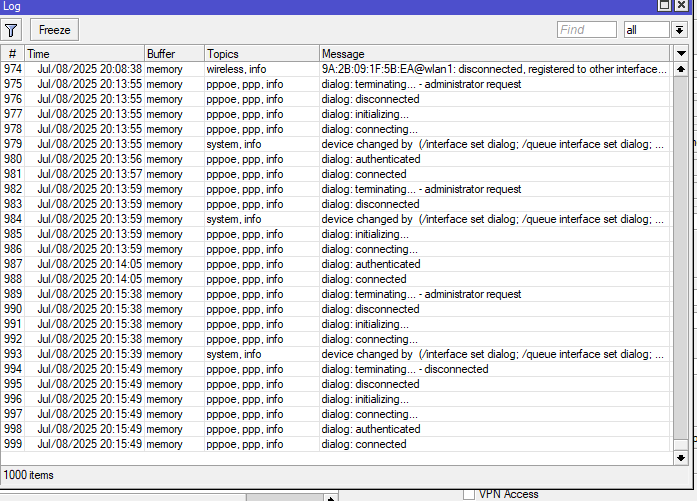Select log row 979 device changed entry

(336, 144)
